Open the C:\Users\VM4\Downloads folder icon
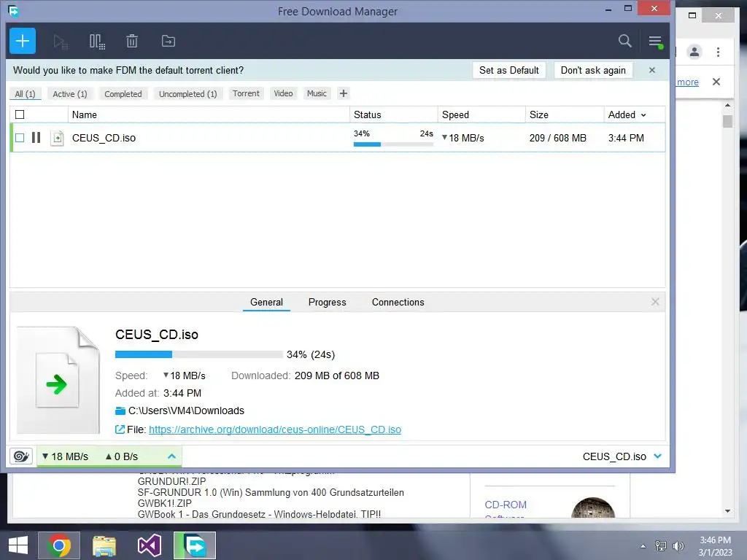 pos(120,411)
